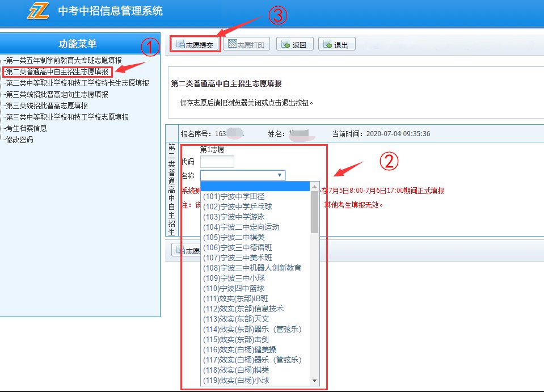
Task: Select (106)宁波三中德语班 option
Action: [x=255, y=247]
